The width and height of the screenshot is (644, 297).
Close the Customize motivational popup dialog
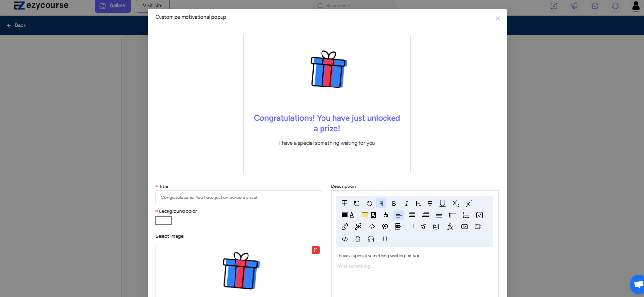click(498, 19)
